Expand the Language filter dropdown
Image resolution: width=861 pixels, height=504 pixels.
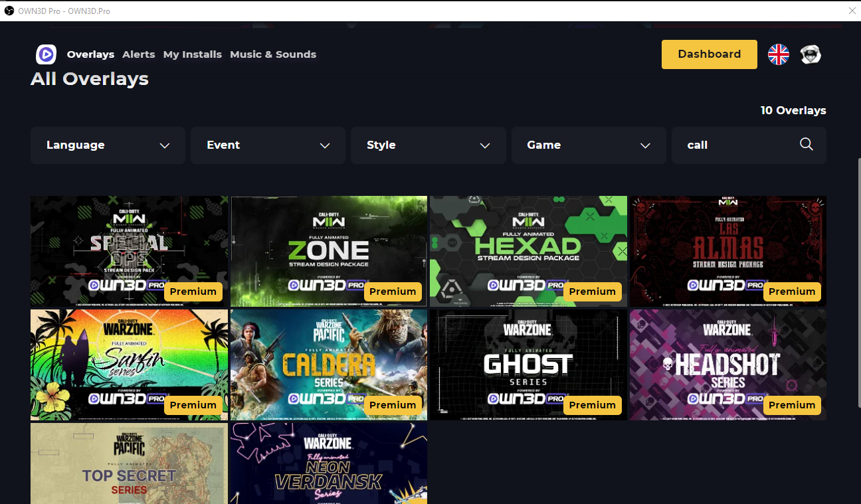108,145
